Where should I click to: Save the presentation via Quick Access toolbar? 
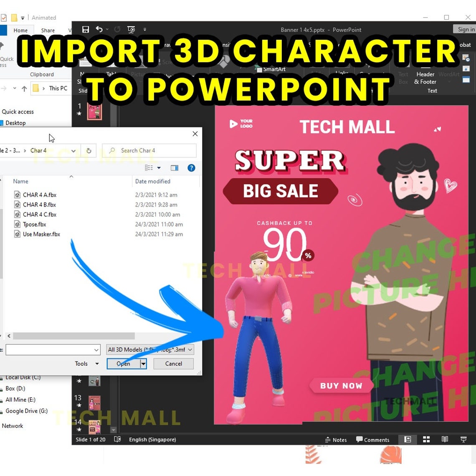coord(86,29)
